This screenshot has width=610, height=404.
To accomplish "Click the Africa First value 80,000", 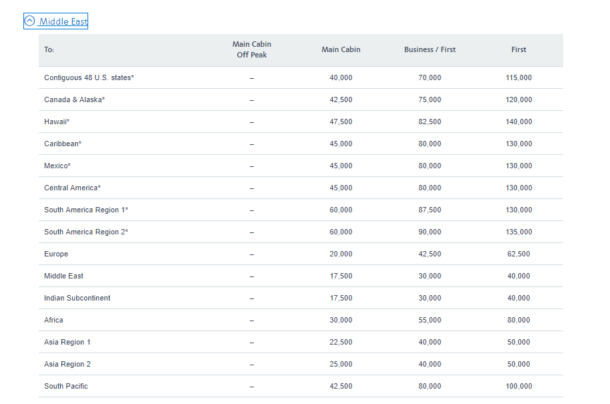I will pos(519,320).
